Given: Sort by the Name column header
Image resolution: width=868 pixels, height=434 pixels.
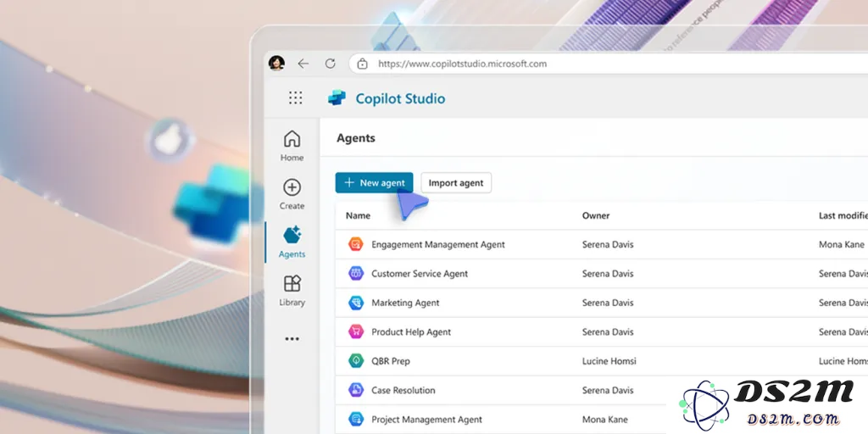Looking at the screenshot, I should click(358, 215).
